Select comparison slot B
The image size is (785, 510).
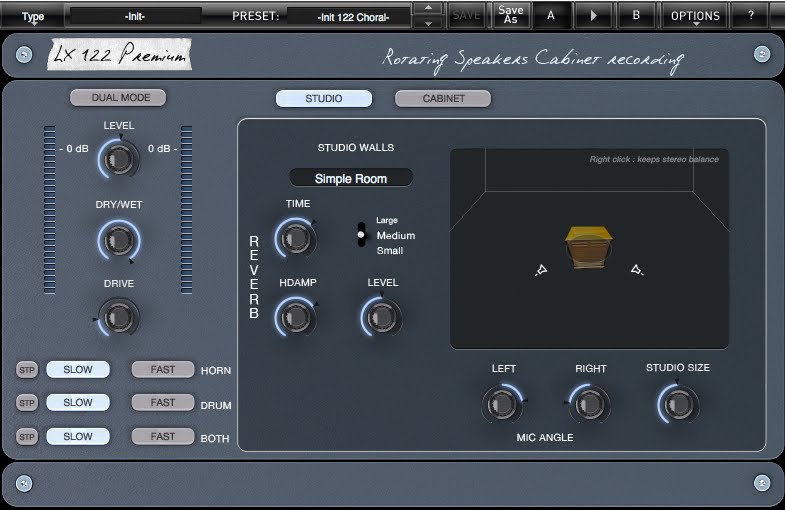click(x=636, y=16)
